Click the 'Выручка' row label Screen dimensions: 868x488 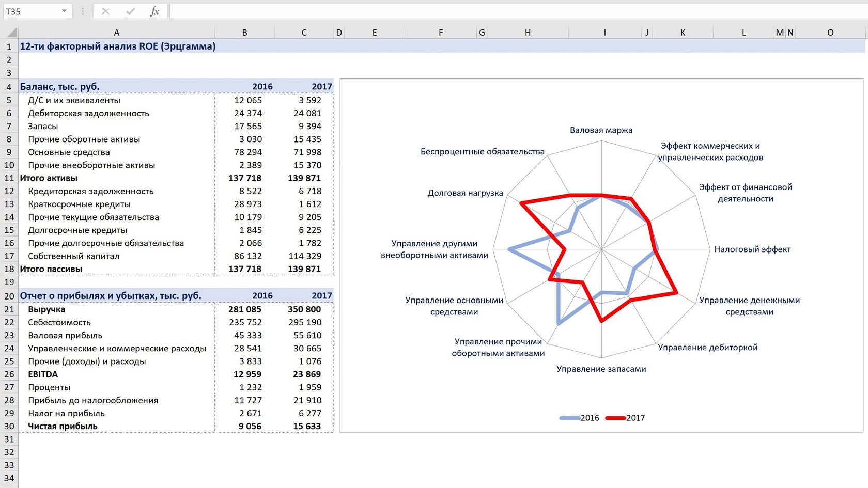[x=47, y=309]
